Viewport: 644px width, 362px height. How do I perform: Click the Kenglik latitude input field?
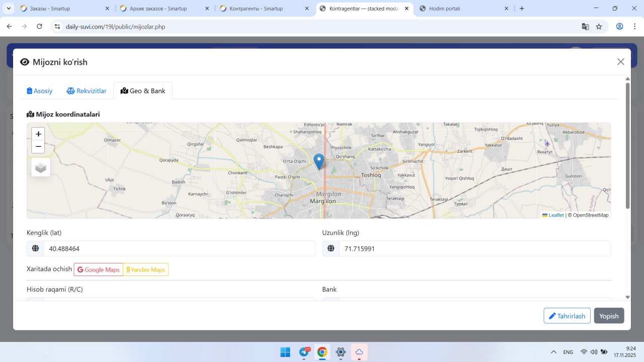click(x=179, y=249)
